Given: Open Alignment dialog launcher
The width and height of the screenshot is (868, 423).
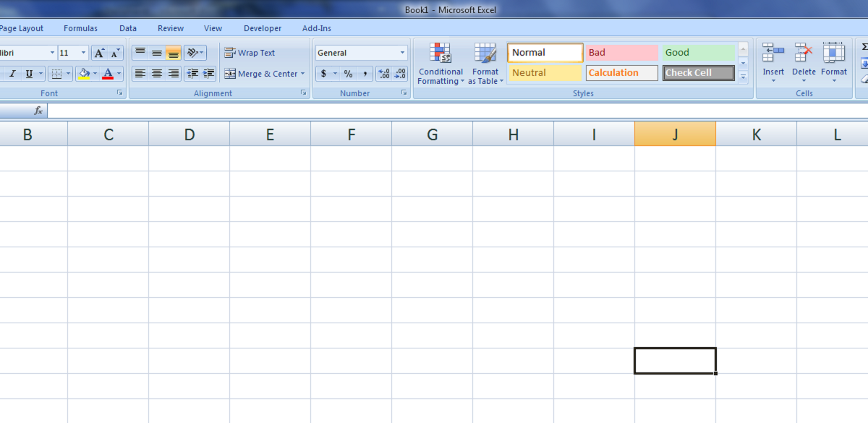Looking at the screenshot, I should tap(304, 93).
